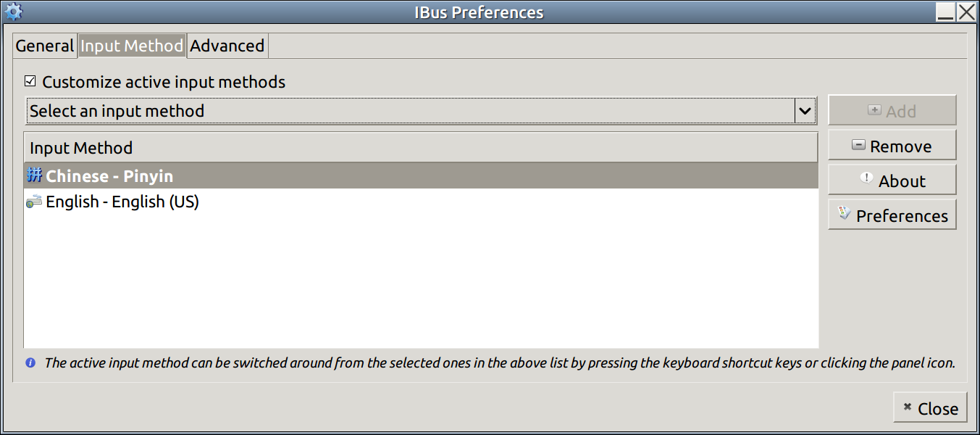This screenshot has width=980, height=435.
Task: Click the gear icon in the title bar
Action: [14, 12]
